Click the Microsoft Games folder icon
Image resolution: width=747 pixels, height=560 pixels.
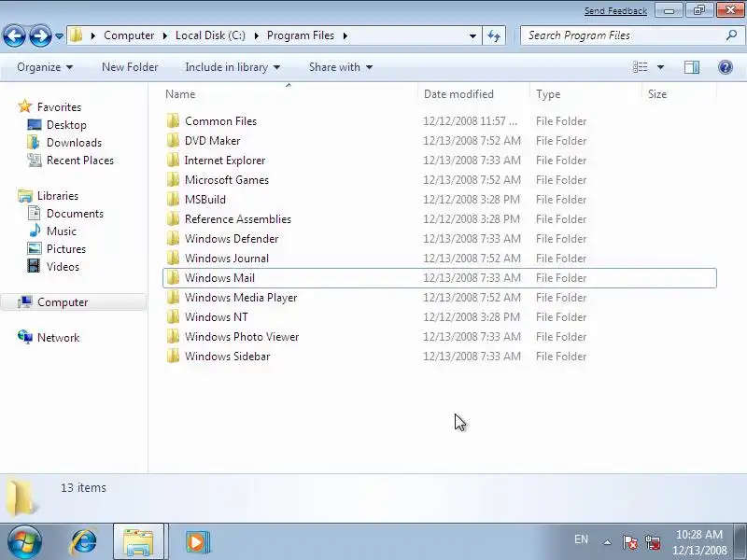click(x=173, y=179)
